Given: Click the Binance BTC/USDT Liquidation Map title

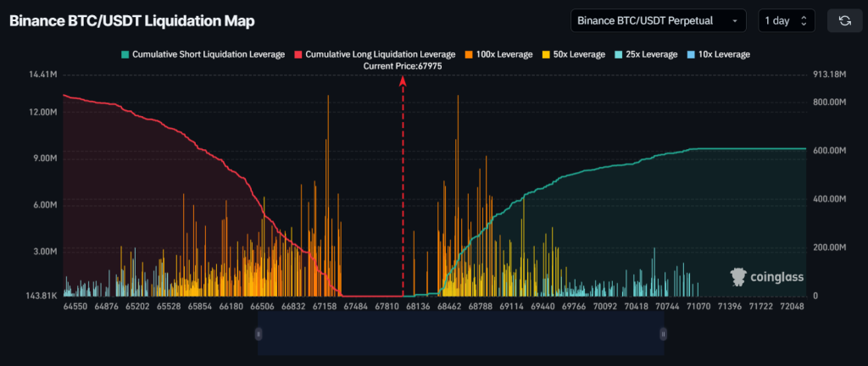Looking at the screenshot, I should pos(132,21).
